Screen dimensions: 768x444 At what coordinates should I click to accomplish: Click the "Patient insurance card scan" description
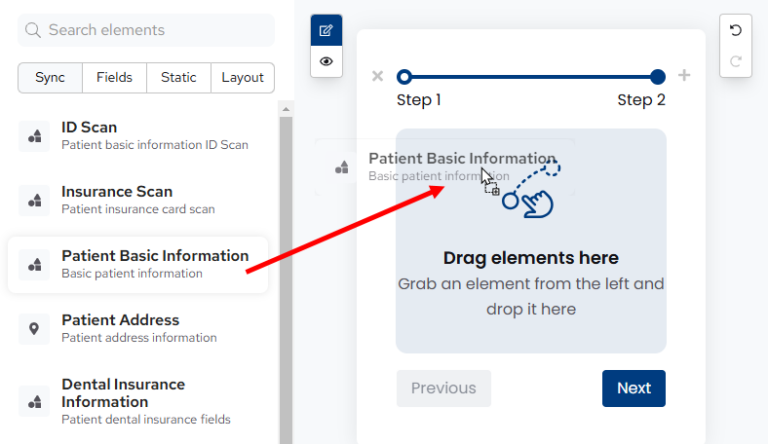[138, 209]
